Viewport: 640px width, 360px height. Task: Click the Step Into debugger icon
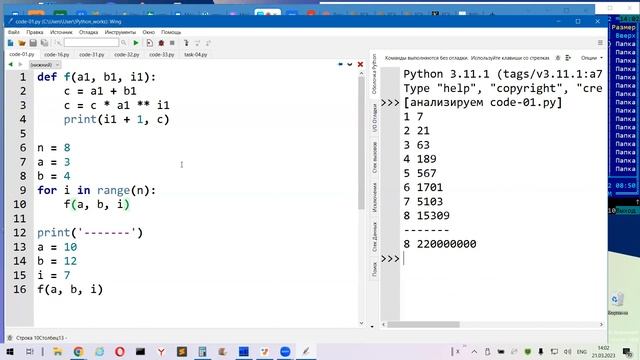(186, 43)
